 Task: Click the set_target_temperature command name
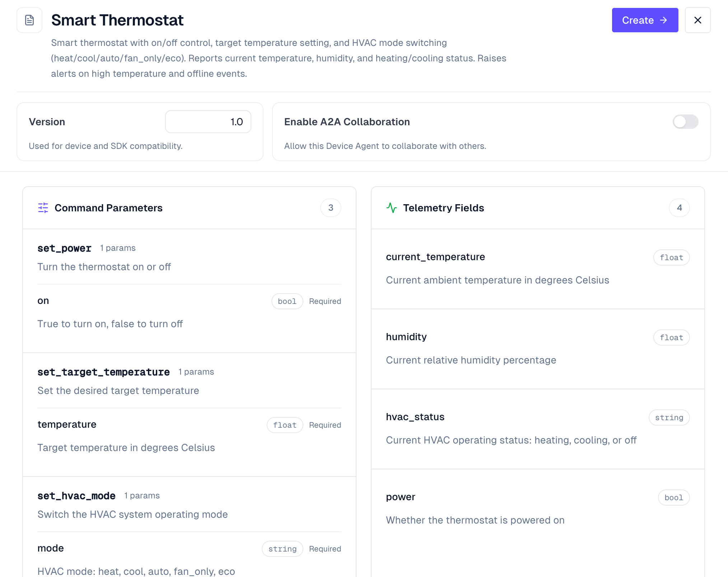(x=103, y=372)
